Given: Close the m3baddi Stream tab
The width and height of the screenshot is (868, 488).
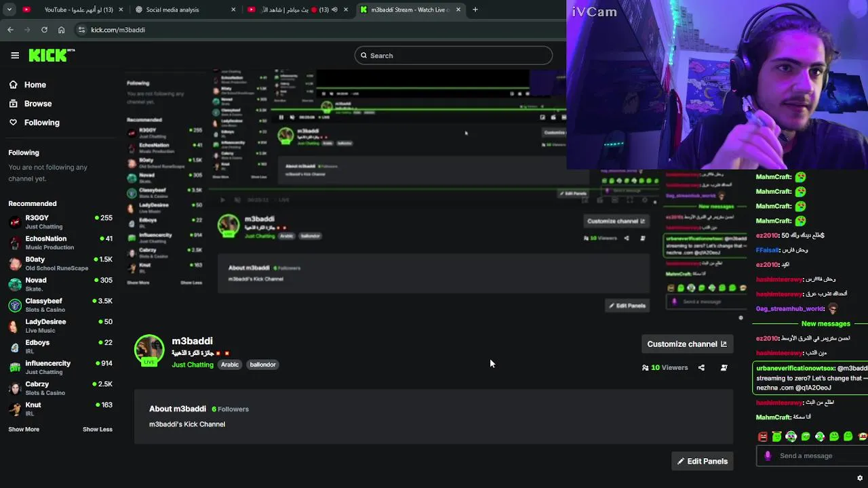Looking at the screenshot, I should click(458, 9).
